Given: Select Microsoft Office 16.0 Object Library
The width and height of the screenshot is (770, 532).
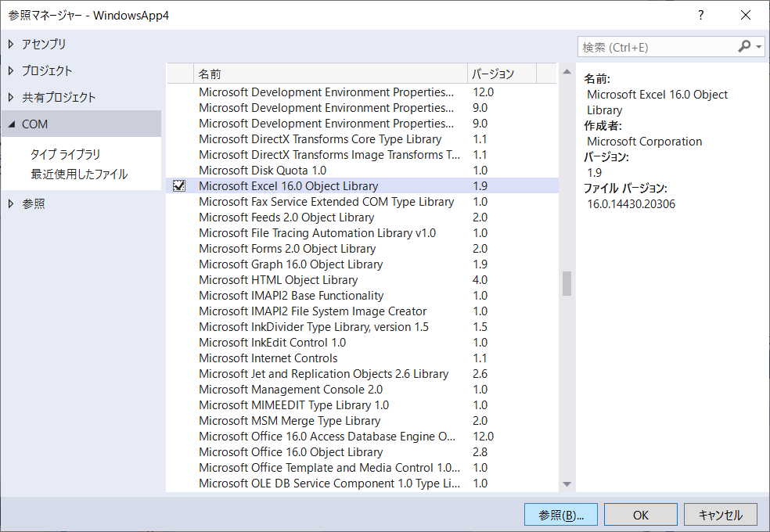Looking at the screenshot, I should tap(362, 452).
